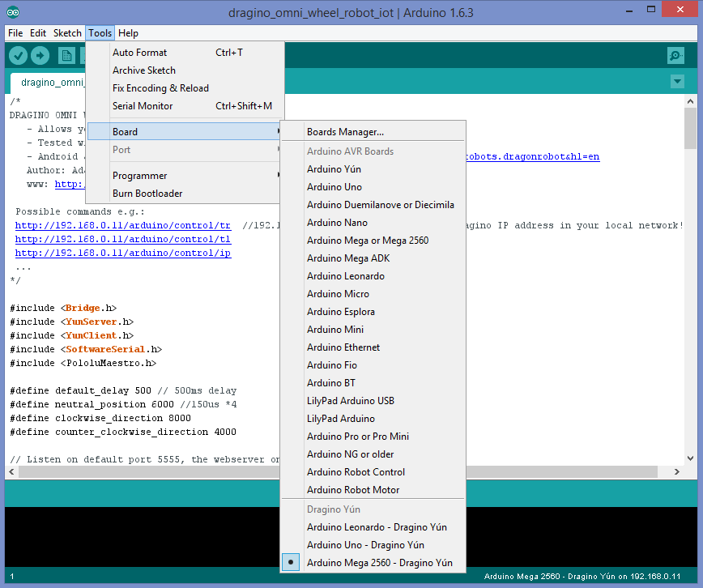
Task: Click the Upload arrow toolbar icon
Action: pos(40,55)
